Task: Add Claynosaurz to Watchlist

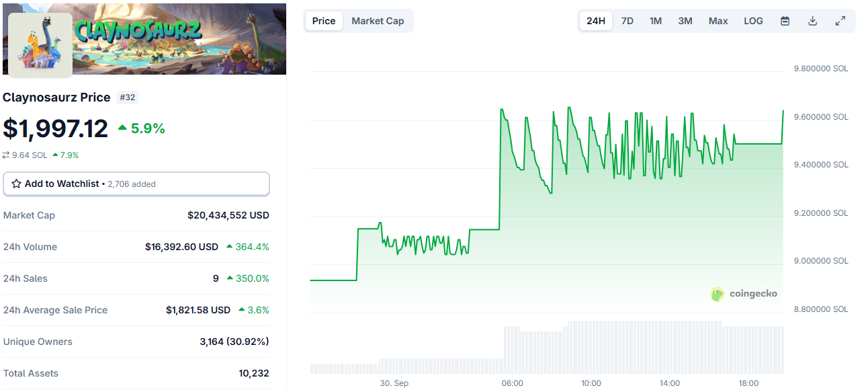Action: [x=136, y=184]
